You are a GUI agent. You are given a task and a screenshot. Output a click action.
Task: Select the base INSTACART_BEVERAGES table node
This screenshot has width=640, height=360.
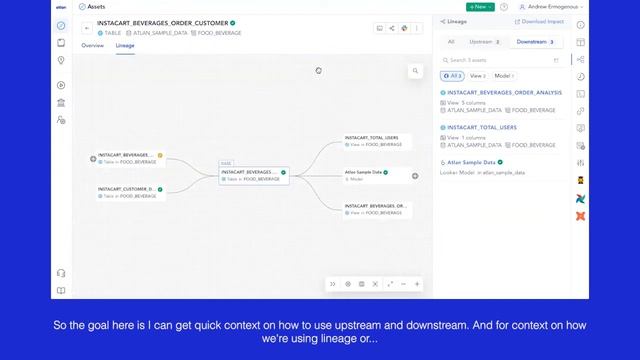tap(254, 176)
